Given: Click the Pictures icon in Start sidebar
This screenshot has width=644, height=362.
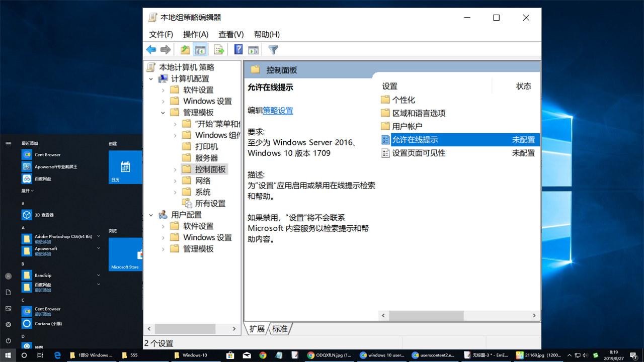Looking at the screenshot, I should pos(8,308).
